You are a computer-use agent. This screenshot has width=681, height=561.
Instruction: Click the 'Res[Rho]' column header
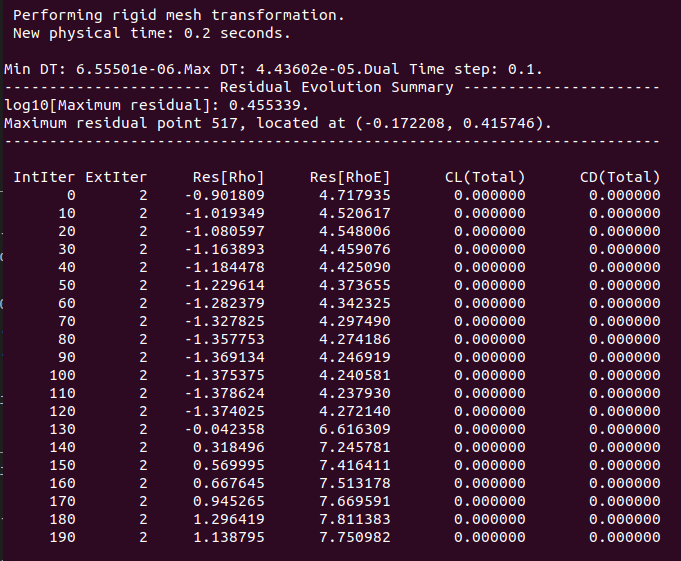click(228, 177)
